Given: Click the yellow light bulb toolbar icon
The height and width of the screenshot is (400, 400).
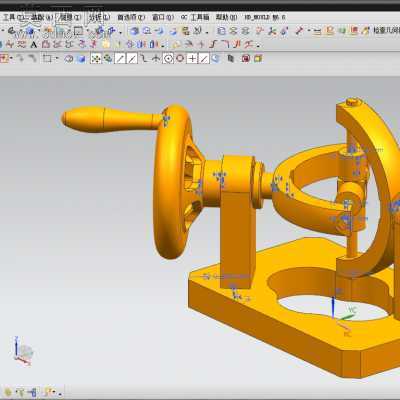Looking at the screenshot, I should [x=106, y=44].
